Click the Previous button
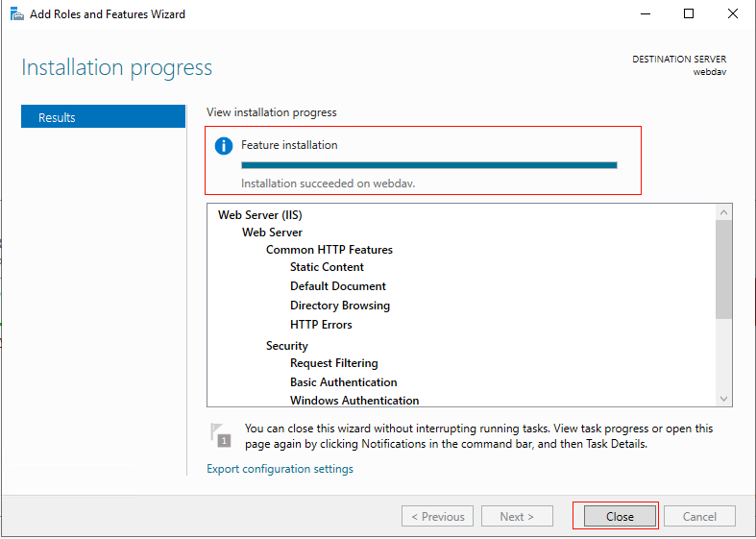 (437, 516)
